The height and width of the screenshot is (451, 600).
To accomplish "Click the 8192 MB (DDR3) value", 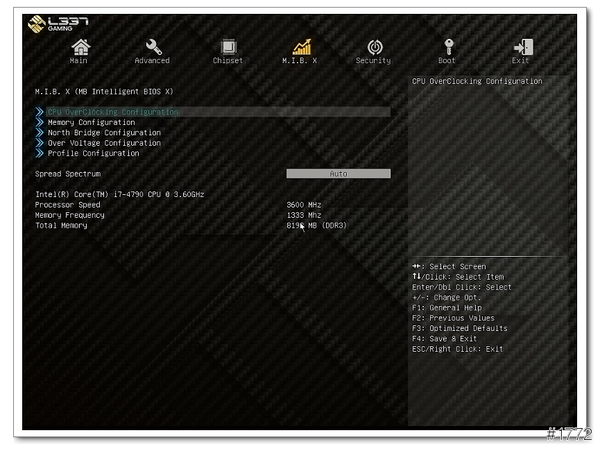I will point(316,225).
